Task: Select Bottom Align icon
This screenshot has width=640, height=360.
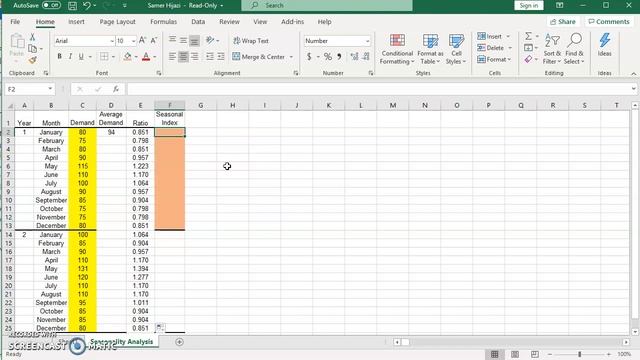Action: [195, 40]
